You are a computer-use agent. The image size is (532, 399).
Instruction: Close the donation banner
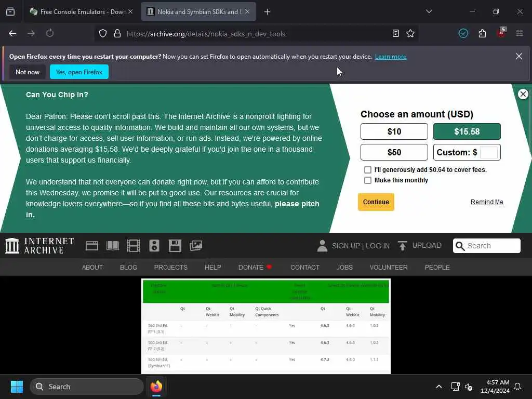point(523,94)
